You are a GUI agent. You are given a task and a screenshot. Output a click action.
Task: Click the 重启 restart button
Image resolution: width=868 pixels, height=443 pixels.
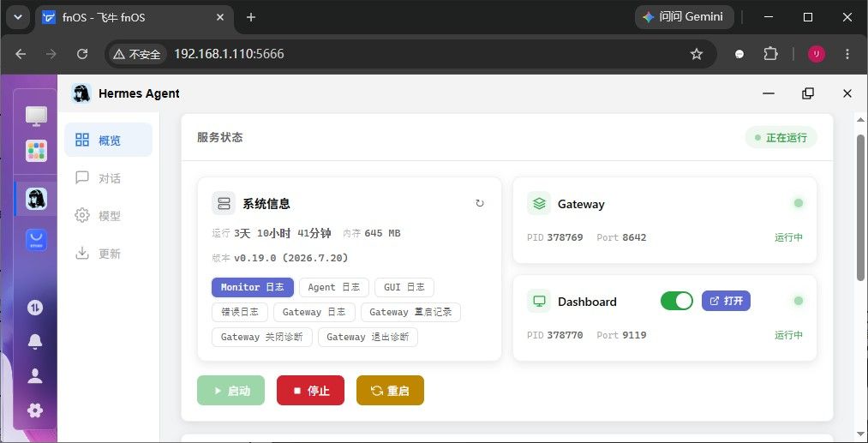390,391
